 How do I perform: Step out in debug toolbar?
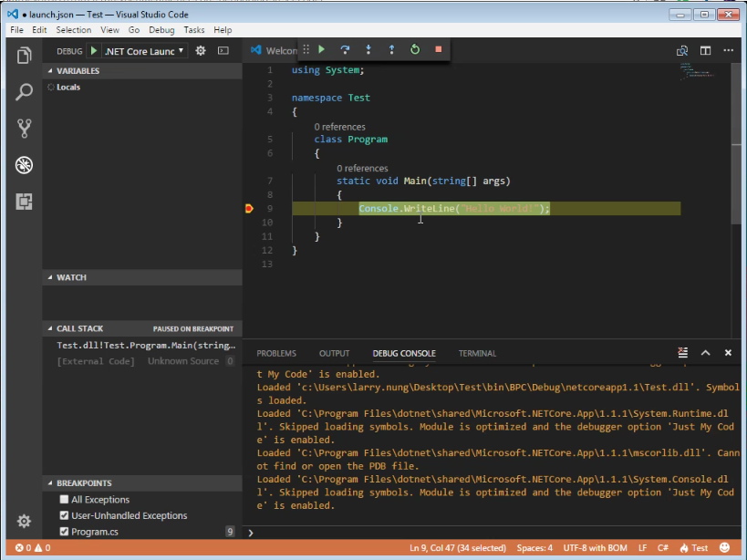click(x=391, y=49)
